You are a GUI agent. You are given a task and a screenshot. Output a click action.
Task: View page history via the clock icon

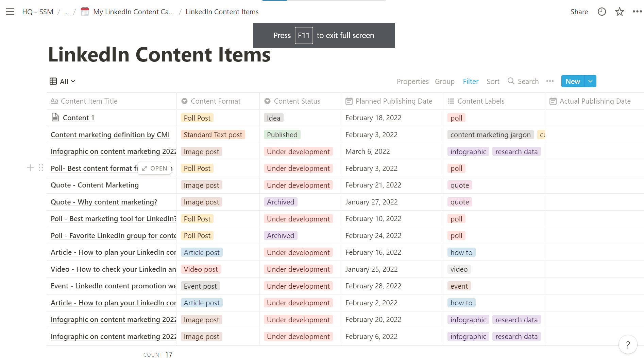(x=601, y=11)
